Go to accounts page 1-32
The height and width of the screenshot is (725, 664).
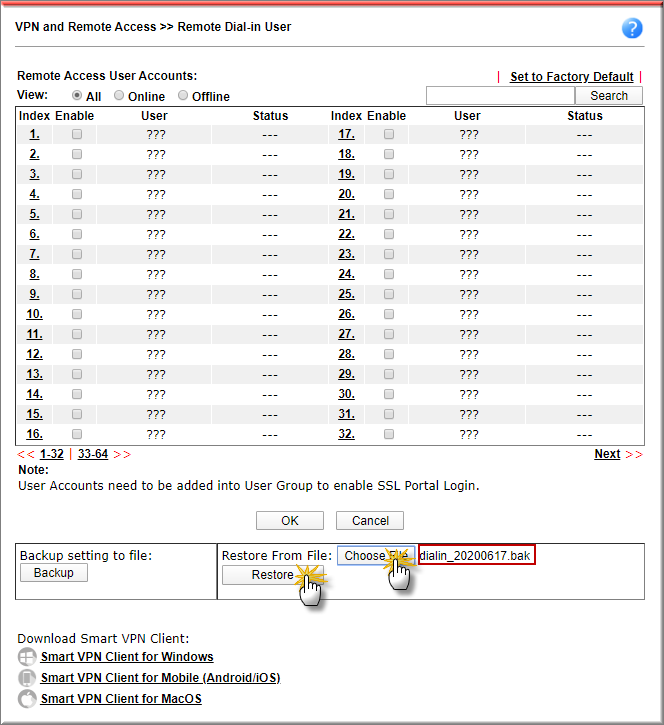(52, 454)
